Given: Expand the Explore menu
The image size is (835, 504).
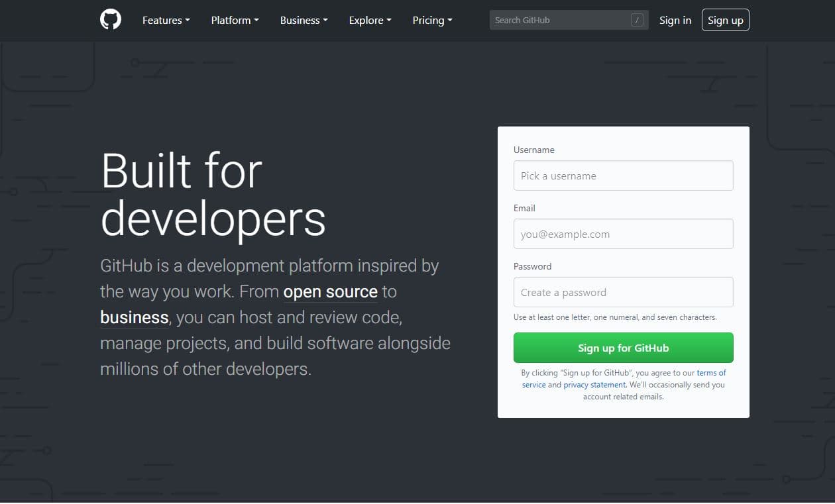Looking at the screenshot, I should coord(370,21).
